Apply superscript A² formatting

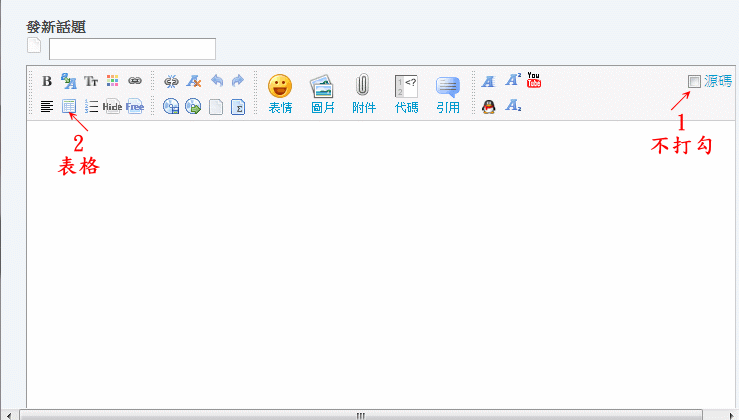[513, 80]
